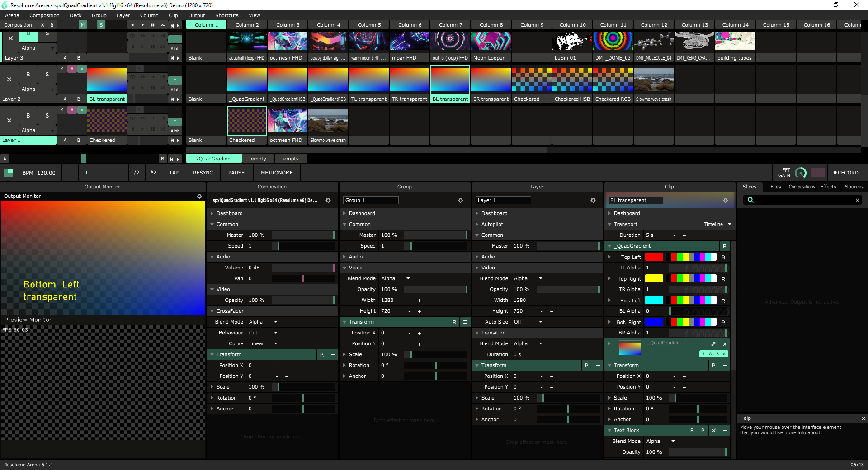868x470 pixels.
Task: Open the Deck menu
Action: click(x=75, y=15)
